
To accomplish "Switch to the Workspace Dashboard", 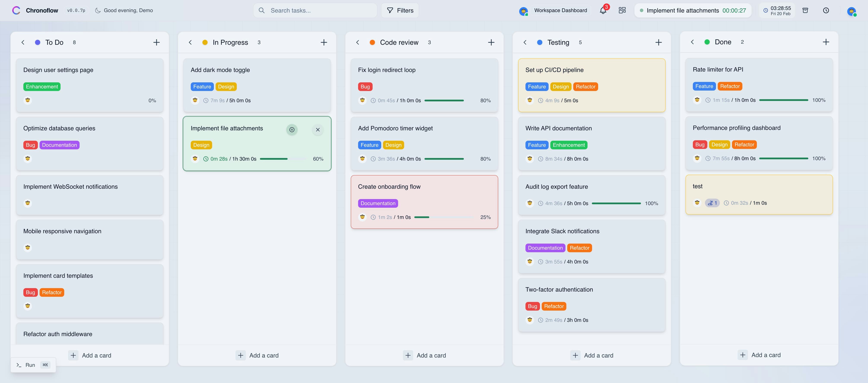I will [x=554, y=10].
